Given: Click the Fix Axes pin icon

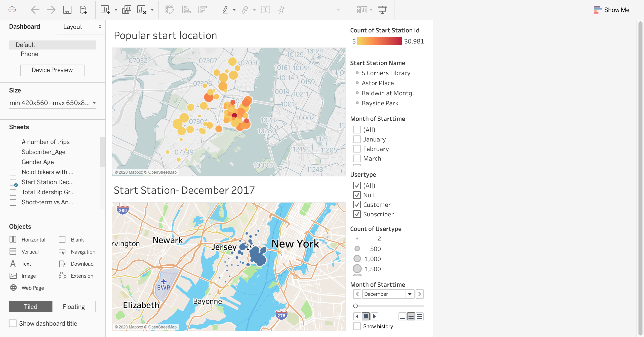Looking at the screenshot, I should pyautogui.click(x=281, y=10).
